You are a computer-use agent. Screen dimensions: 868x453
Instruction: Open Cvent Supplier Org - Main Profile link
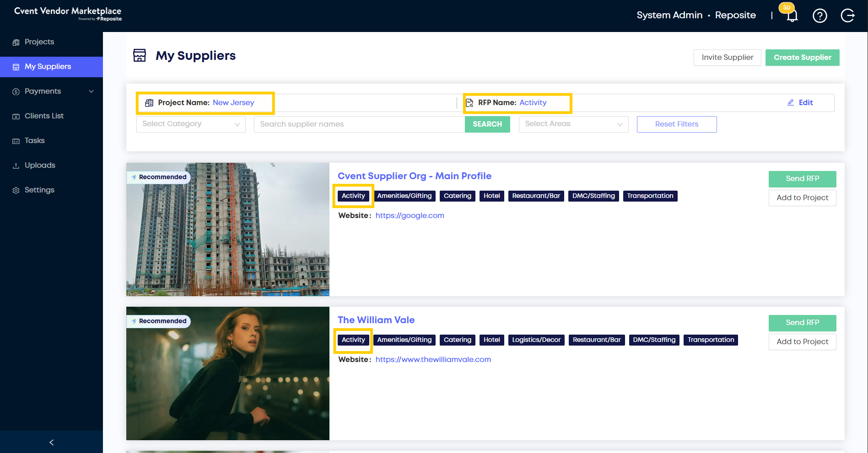415,176
